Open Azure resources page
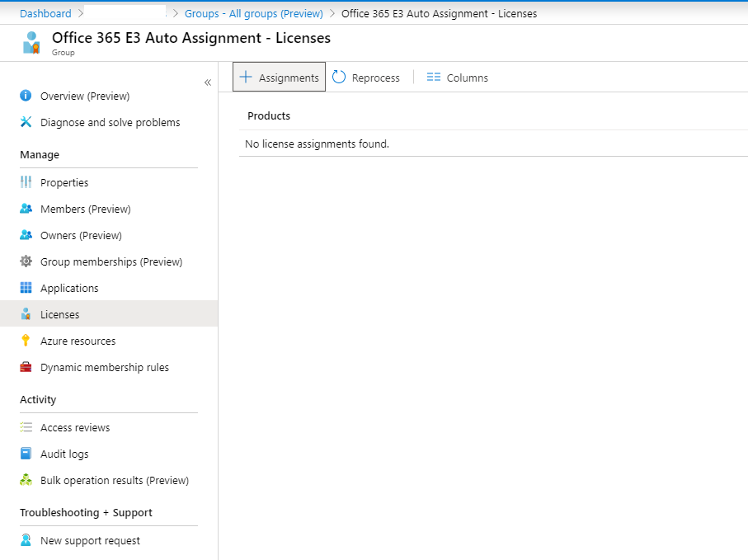Image resolution: width=748 pixels, height=560 pixels. click(x=78, y=341)
